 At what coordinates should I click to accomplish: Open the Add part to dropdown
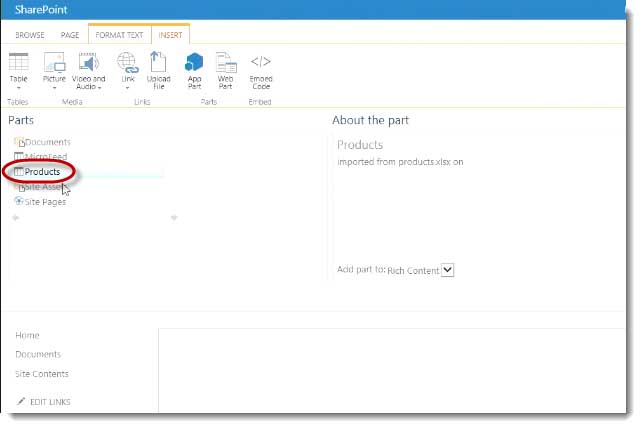pos(448,270)
